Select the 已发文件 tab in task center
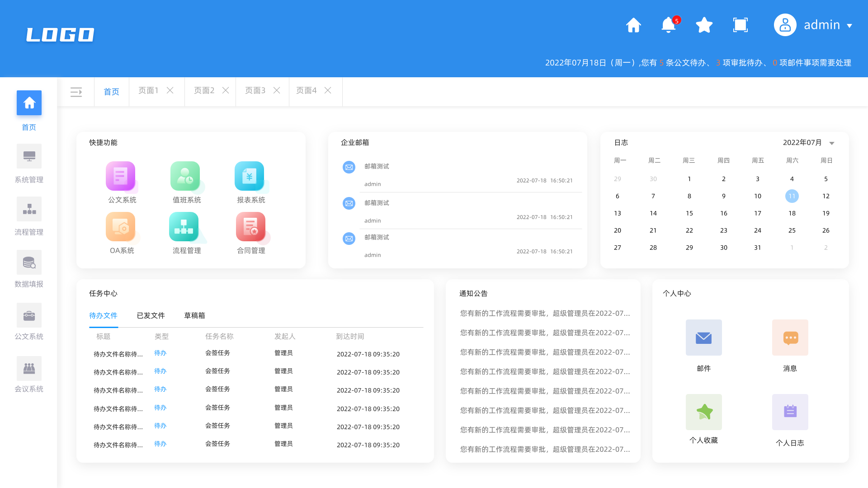 pyautogui.click(x=151, y=315)
